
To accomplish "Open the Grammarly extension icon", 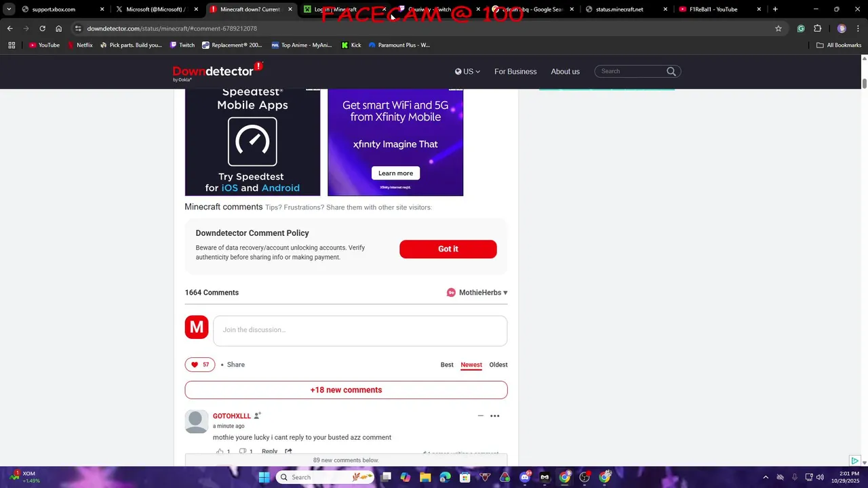I will pyautogui.click(x=801, y=28).
